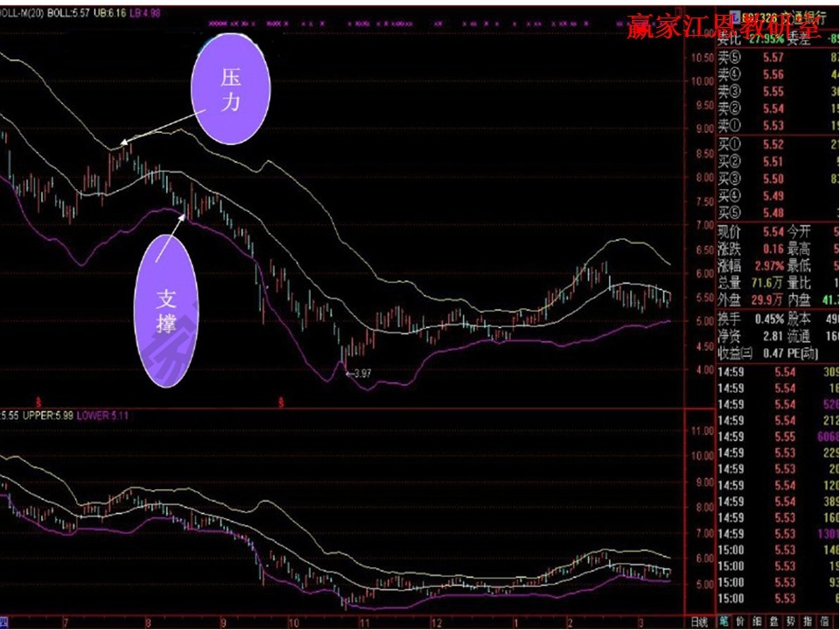The width and height of the screenshot is (840, 630).
Task: Click the LOWER 5.11 label in lower chart
Action: pos(101,414)
